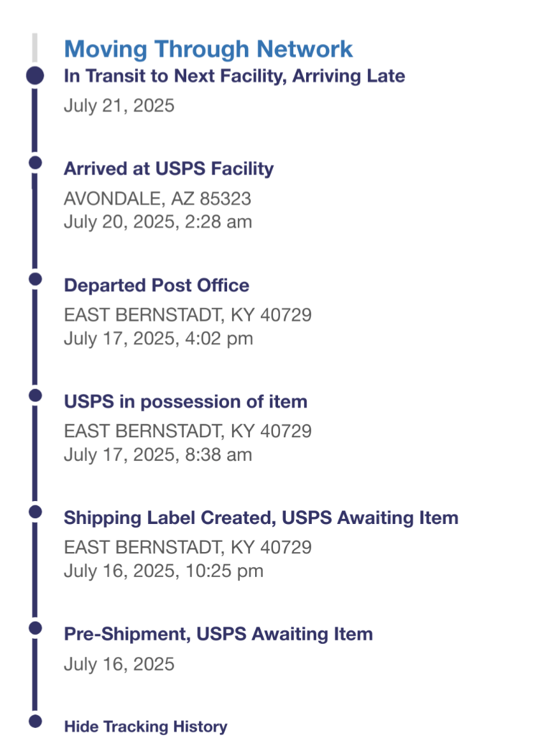The image size is (551, 756).
Task: Click the Hide Tracking History link
Action: [x=145, y=727]
